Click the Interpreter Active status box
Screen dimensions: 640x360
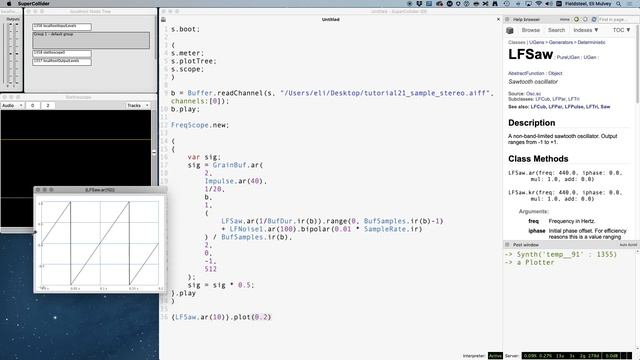[495, 356]
